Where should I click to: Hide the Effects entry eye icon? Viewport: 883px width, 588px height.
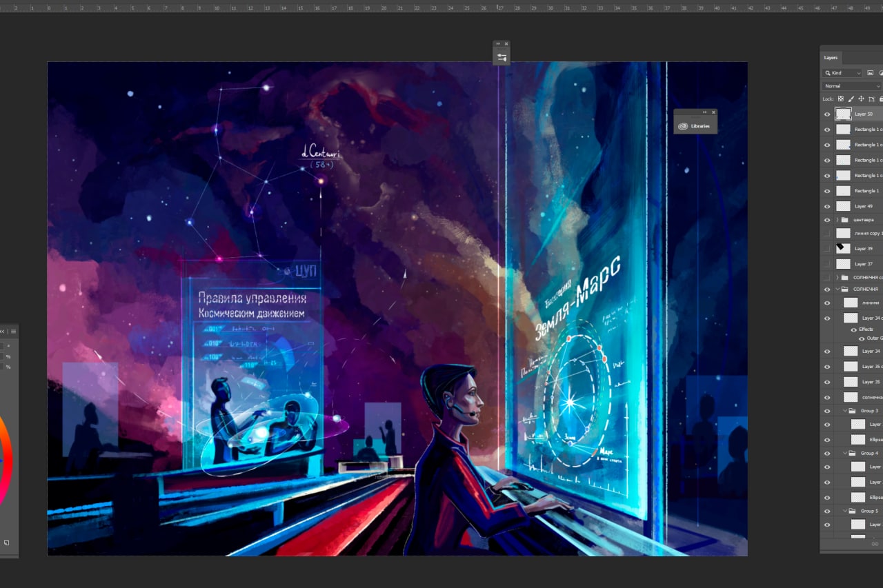point(853,330)
